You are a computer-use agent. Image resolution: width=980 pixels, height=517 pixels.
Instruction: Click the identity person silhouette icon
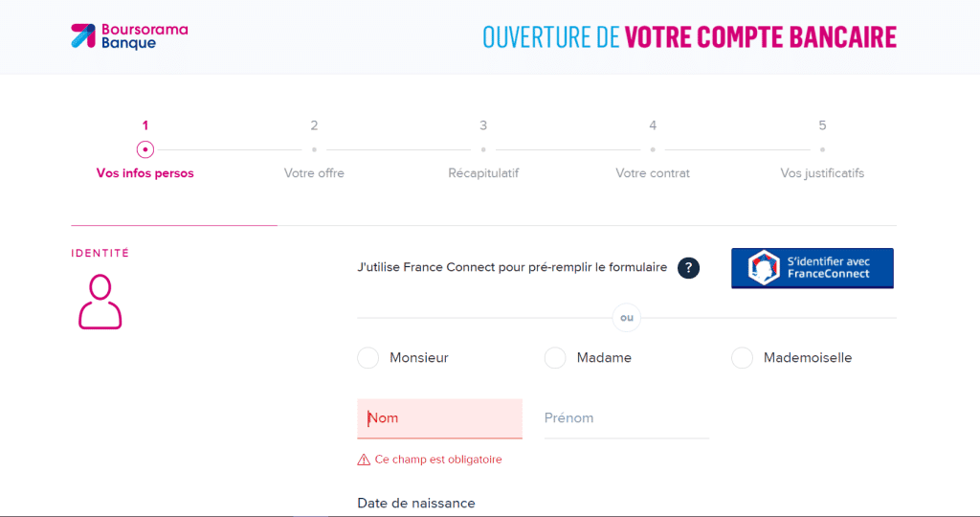pyautogui.click(x=100, y=302)
